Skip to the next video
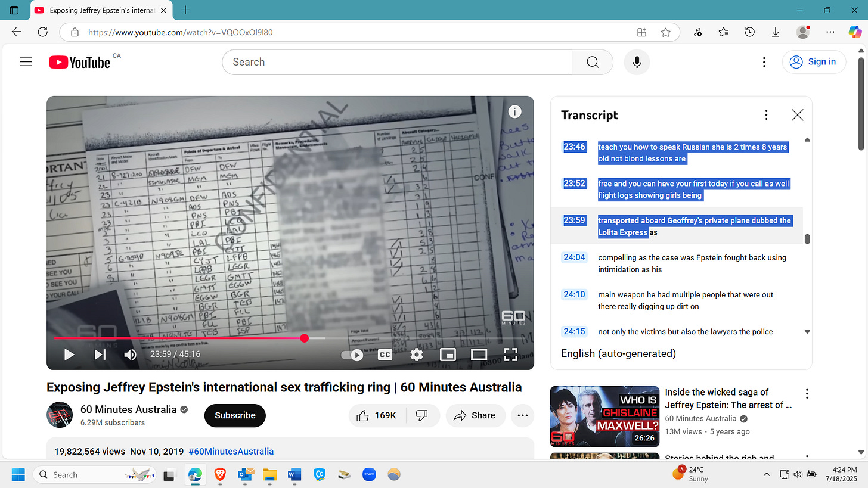The height and width of the screenshot is (488, 868). click(x=100, y=355)
